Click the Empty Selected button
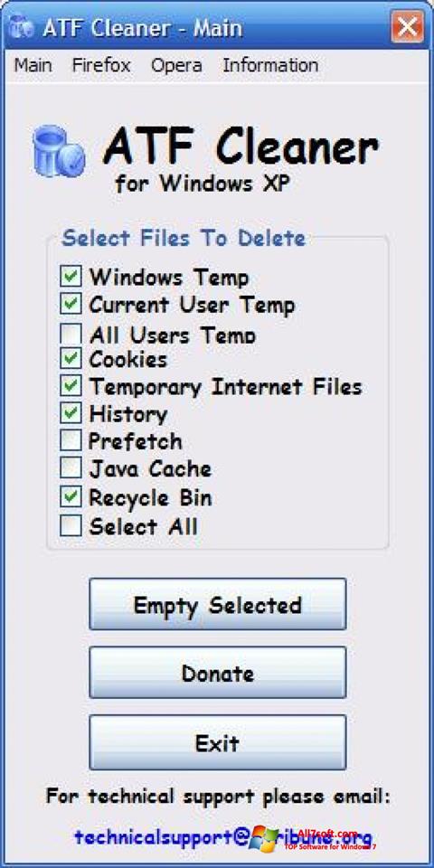 [x=218, y=605]
